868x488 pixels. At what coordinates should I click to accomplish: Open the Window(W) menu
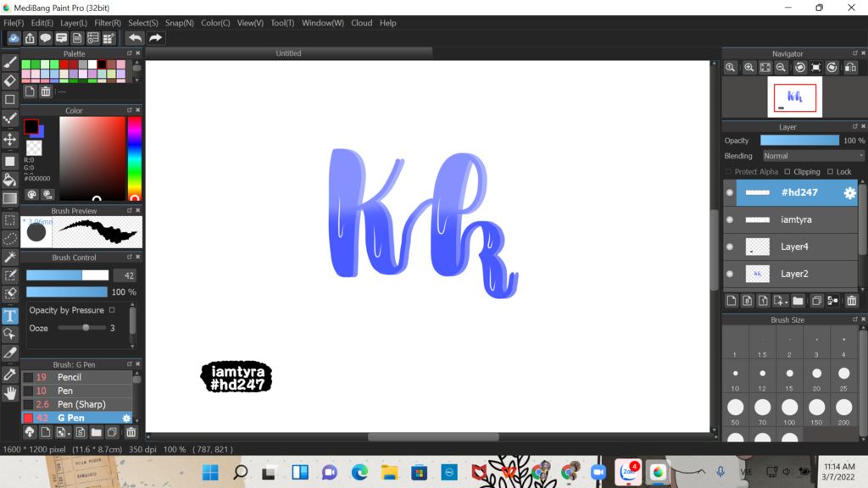(x=322, y=23)
